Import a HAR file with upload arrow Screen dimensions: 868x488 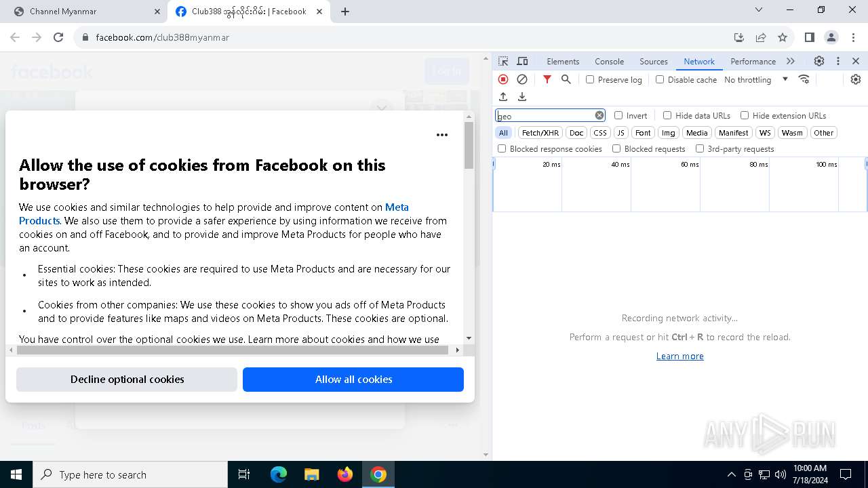pyautogui.click(x=503, y=97)
